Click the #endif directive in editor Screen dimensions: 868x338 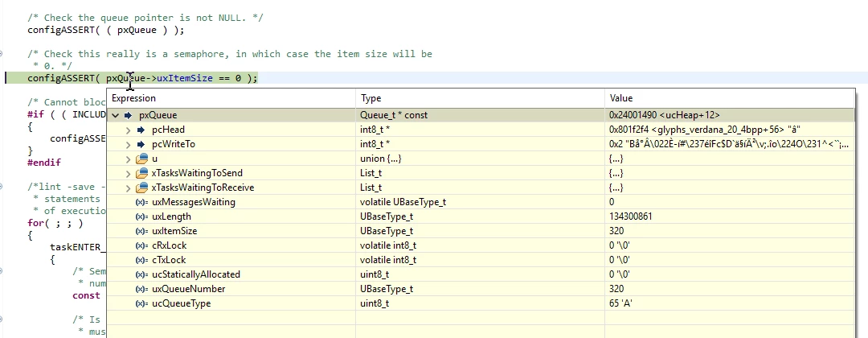tap(44, 163)
